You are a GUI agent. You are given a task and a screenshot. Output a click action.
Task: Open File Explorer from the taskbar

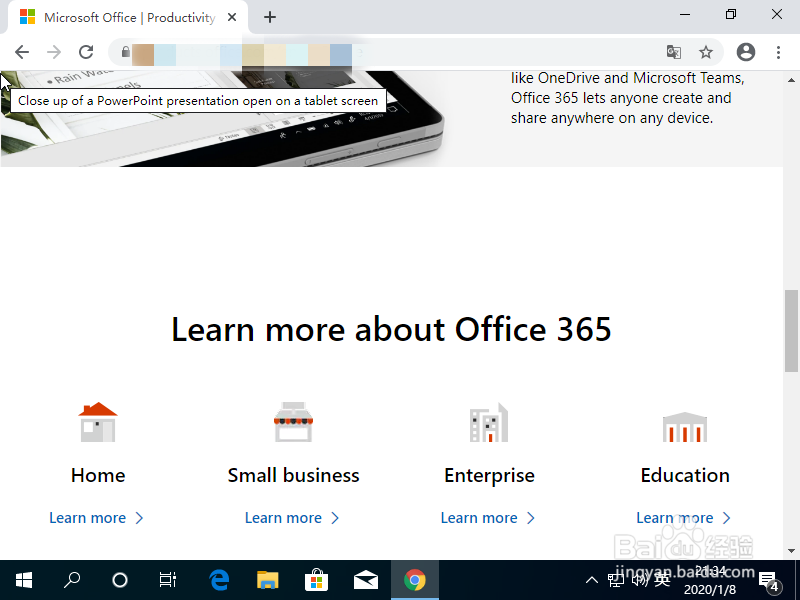(x=267, y=580)
